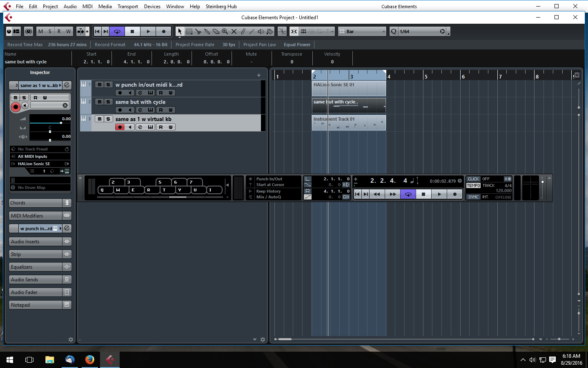This screenshot has height=368, width=588.
Task: Disable record on 'same as 1 w virtual kb'
Action: 120,127
